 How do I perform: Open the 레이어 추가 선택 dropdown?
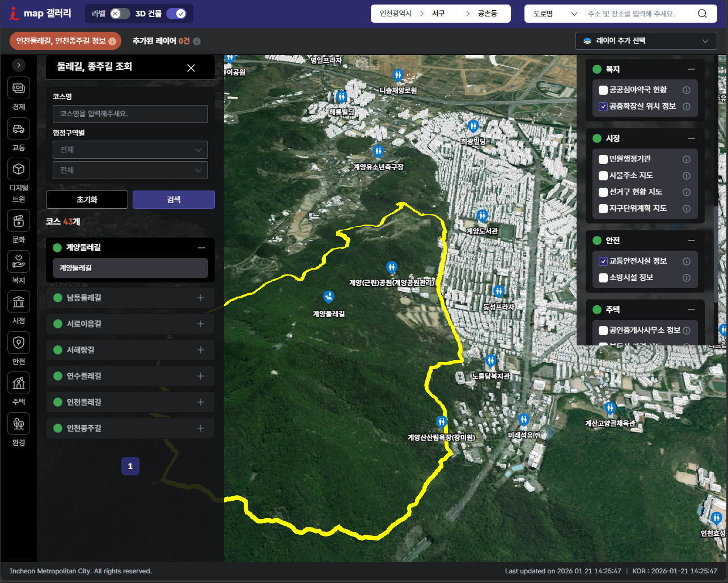pos(646,41)
